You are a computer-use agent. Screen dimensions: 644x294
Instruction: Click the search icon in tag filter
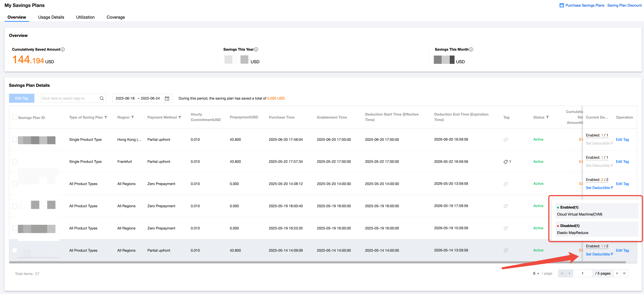click(101, 98)
